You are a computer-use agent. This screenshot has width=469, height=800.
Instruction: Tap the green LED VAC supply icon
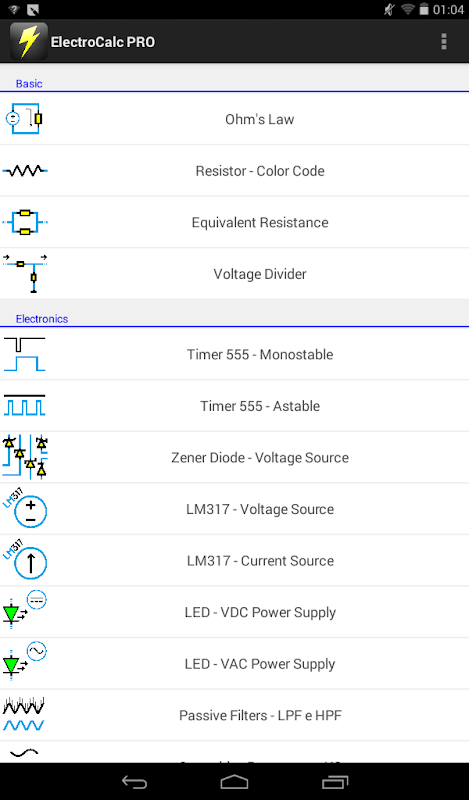pyautogui.click(x=25, y=663)
